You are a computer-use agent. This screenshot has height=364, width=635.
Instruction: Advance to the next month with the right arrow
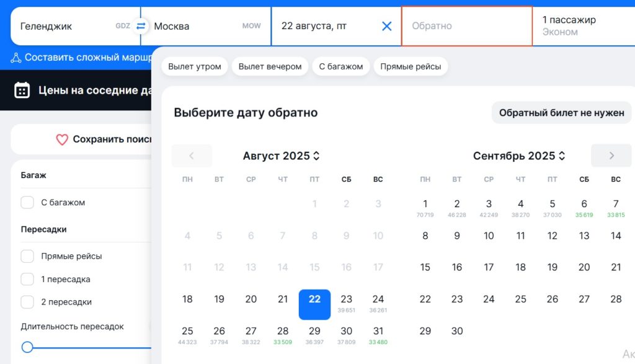pyautogui.click(x=611, y=156)
